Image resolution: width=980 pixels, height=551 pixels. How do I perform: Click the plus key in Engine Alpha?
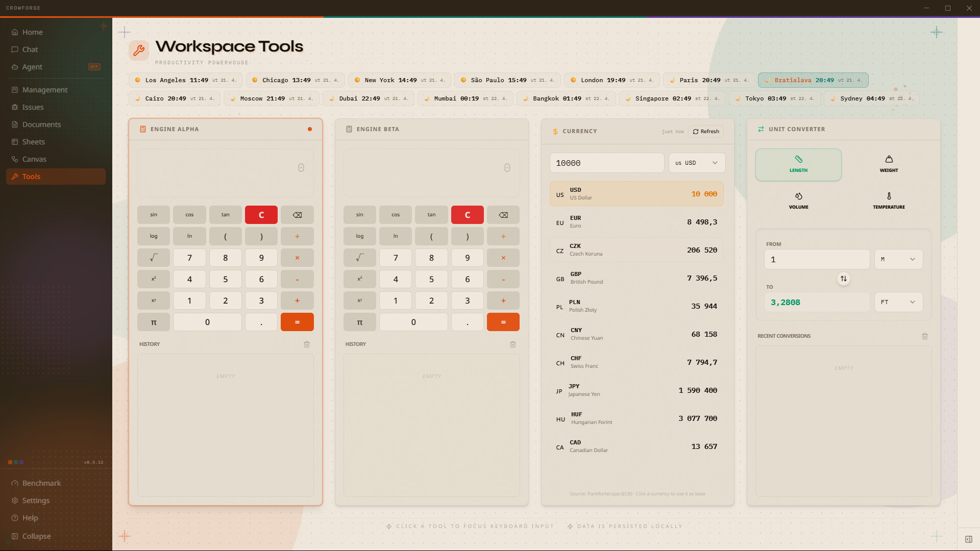click(x=297, y=300)
